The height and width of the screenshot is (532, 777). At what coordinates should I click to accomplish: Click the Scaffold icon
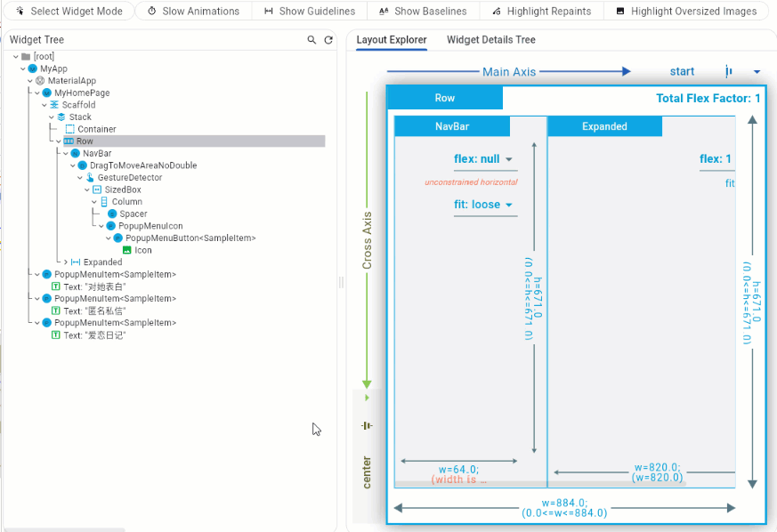[54, 105]
